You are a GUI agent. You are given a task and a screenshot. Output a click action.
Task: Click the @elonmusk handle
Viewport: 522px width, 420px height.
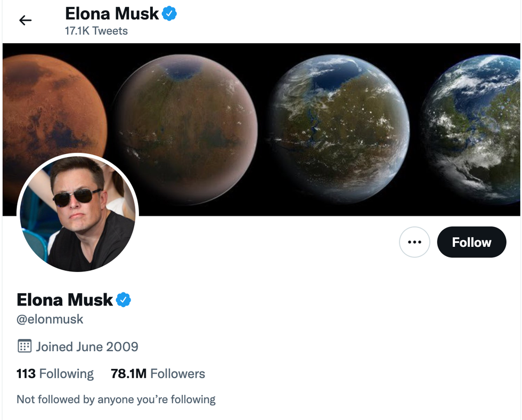point(50,319)
